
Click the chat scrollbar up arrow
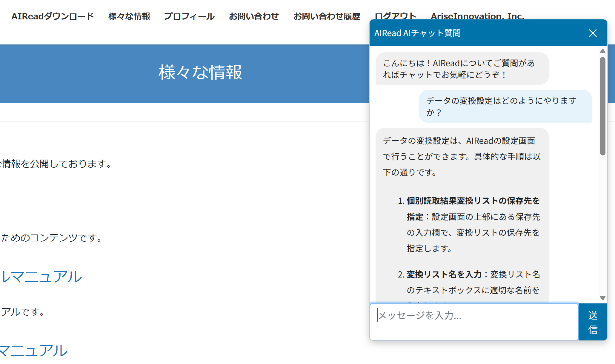coord(603,51)
